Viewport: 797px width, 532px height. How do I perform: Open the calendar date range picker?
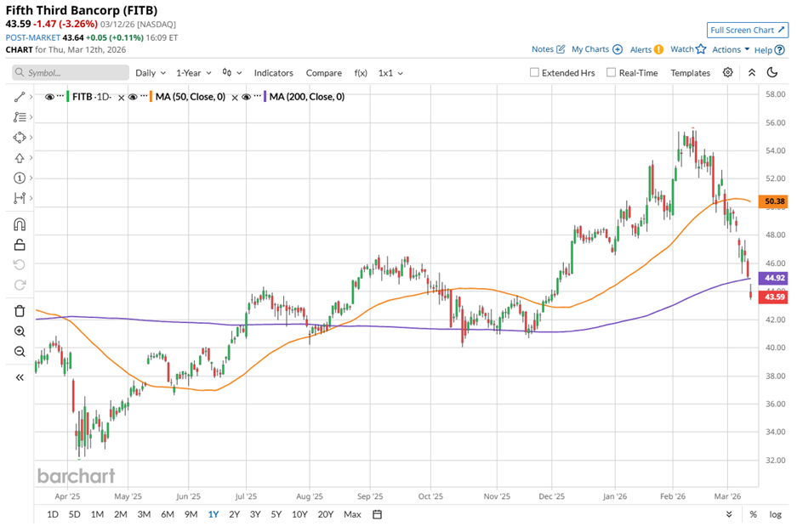click(x=377, y=514)
